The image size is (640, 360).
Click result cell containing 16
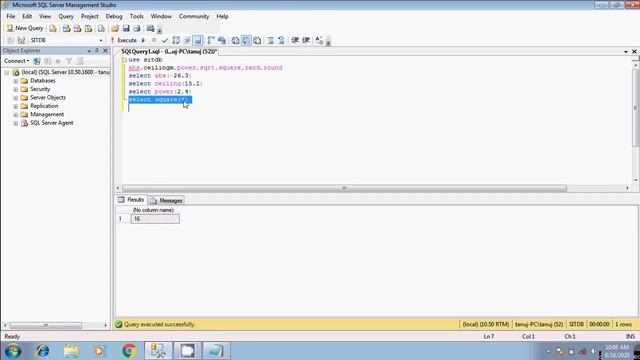tap(155, 219)
